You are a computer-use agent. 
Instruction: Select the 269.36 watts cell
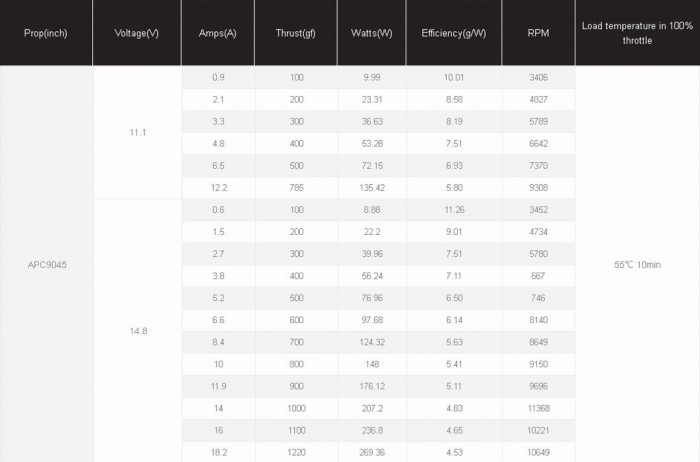(372, 452)
